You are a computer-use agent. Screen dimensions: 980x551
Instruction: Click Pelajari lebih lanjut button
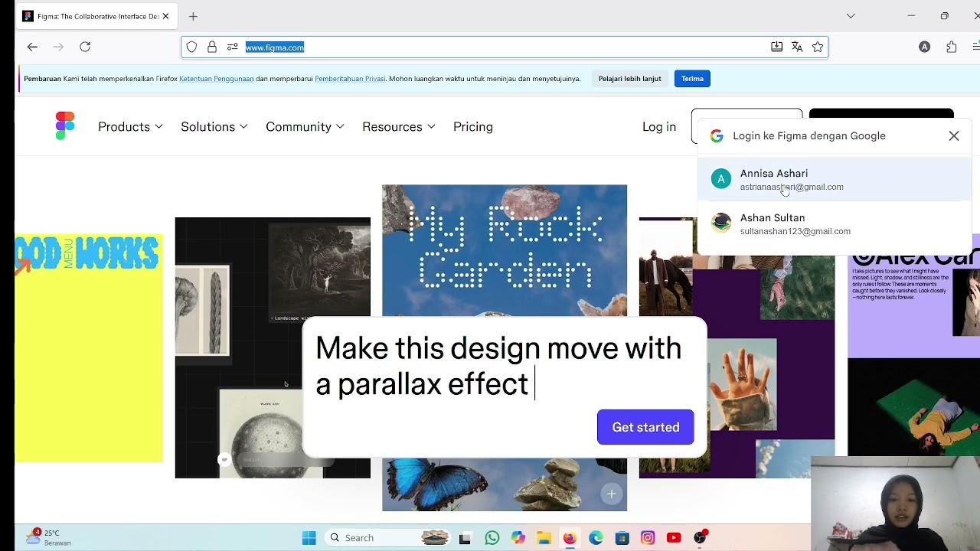(x=630, y=79)
